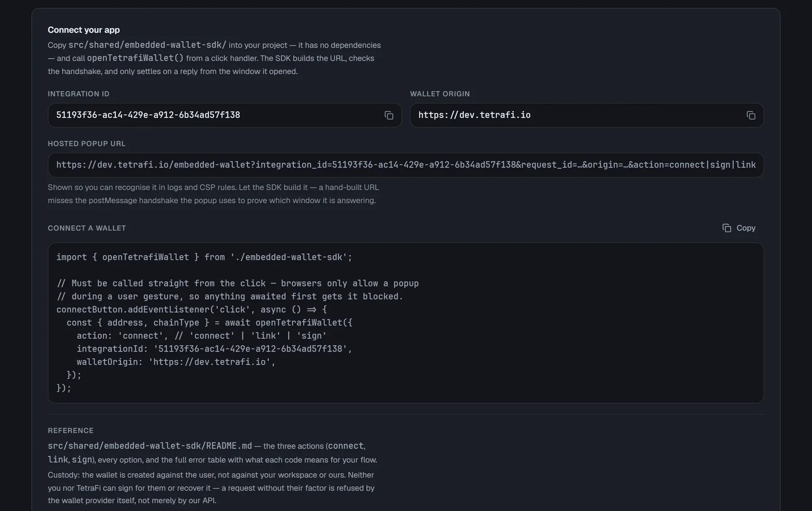Click the walletOrigin code line in snippet
Viewport: 812px width, 511px height.
pos(176,362)
